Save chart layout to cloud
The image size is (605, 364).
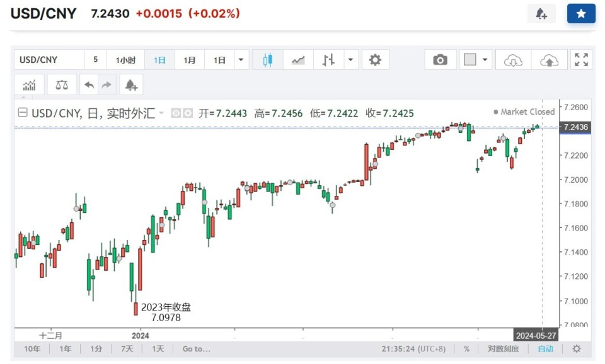(550, 60)
